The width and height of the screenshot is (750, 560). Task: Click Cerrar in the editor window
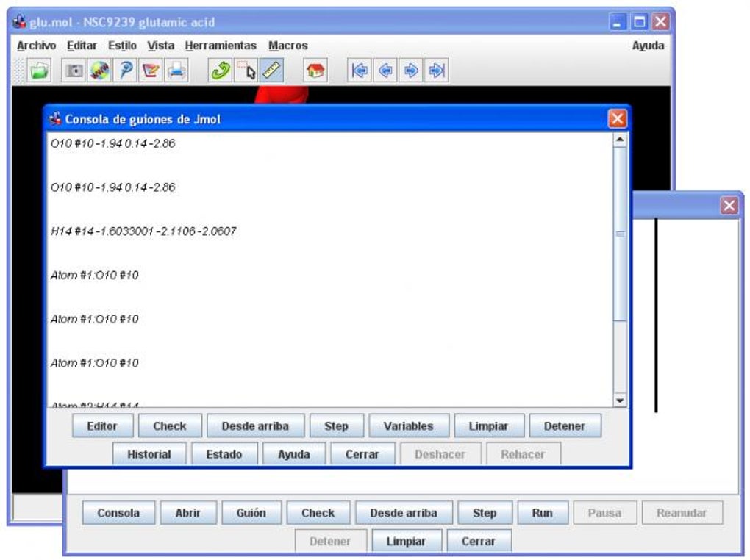click(479, 541)
